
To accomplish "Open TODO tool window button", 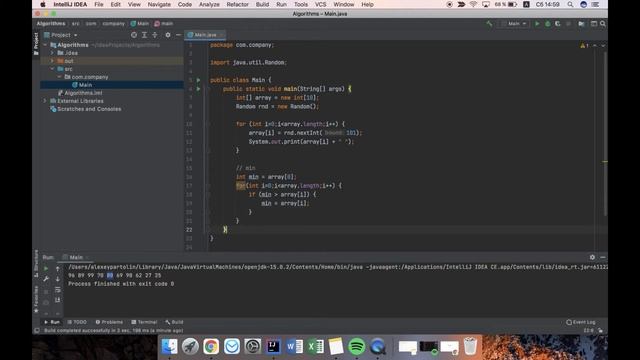I will 78,322.
